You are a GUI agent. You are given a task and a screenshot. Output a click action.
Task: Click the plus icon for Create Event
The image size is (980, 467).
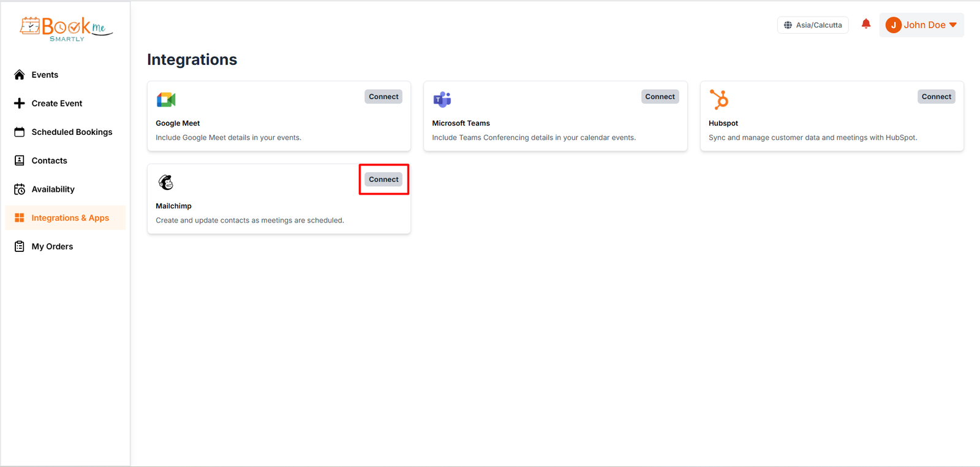coord(20,104)
